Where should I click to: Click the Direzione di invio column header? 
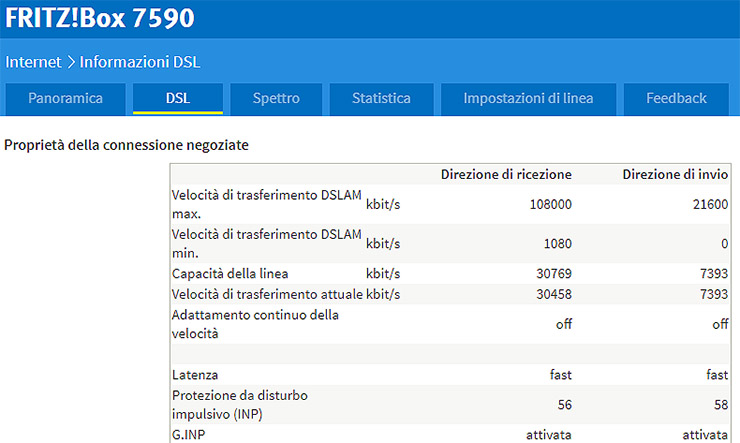(675, 174)
